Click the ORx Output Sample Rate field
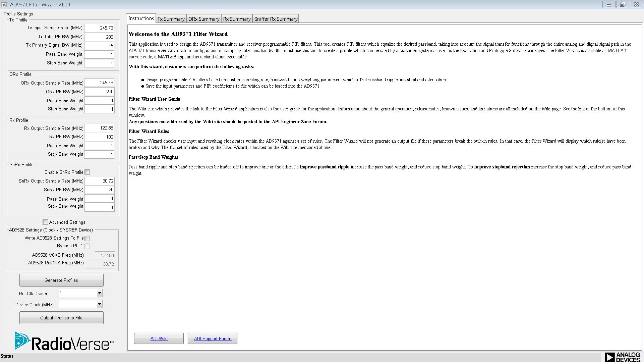Screen dimensions: 644x362 pos(99,83)
